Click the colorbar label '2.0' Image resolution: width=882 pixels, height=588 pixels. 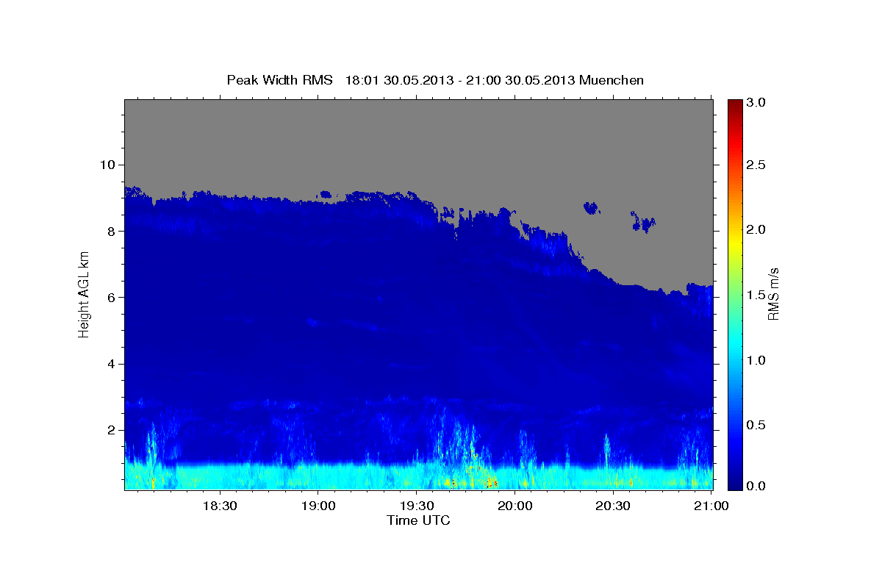[756, 230]
